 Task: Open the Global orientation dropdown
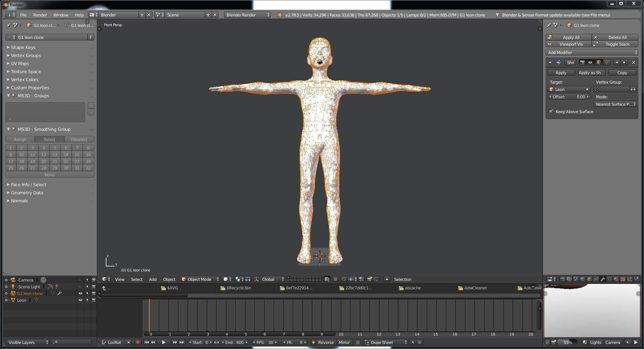pyautogui.click(x=273, y=279)
